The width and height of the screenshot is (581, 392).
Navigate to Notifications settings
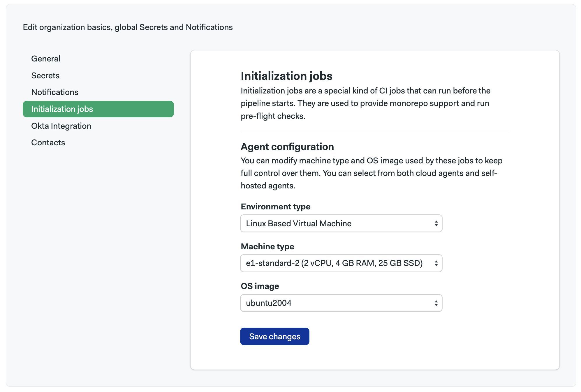[x=54, y=92]
